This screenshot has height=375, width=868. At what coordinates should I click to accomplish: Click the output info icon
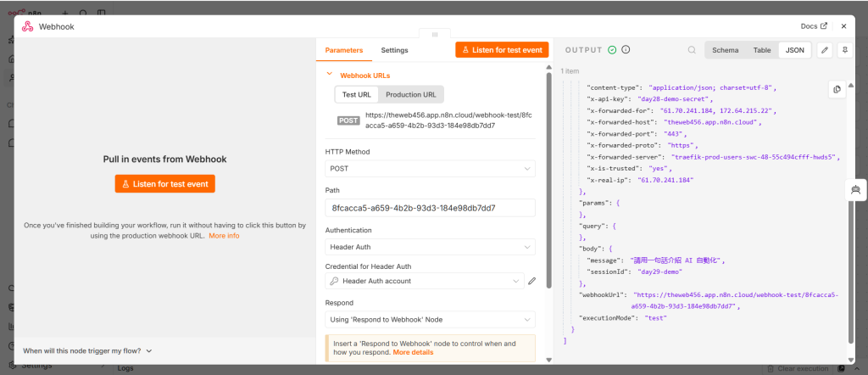click(626, 50)
